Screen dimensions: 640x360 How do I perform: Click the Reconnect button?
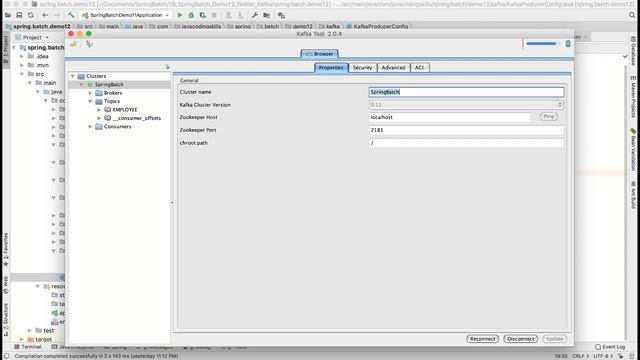coord(482,339)
